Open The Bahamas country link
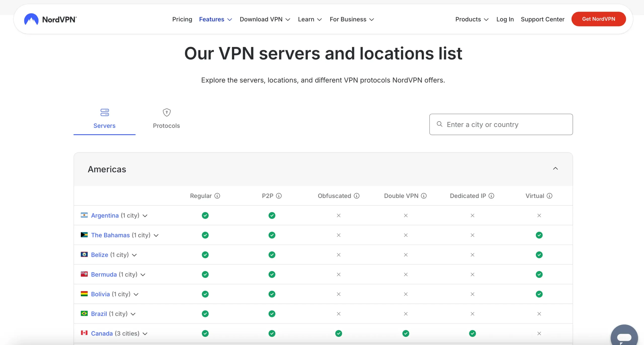Image resolution: width=644 pixels, height=345 pixels. coord(110,235)
